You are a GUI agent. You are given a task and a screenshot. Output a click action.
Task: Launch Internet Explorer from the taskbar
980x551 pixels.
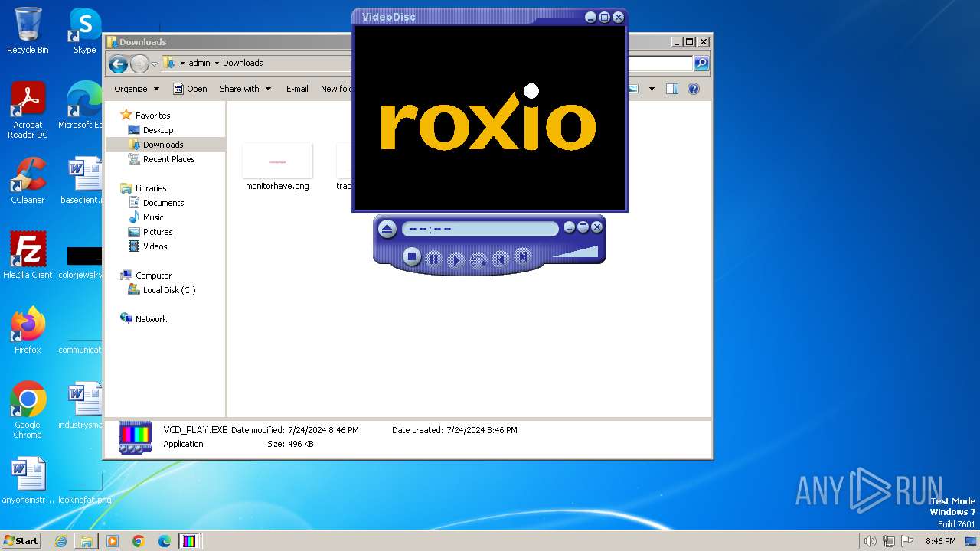click(x=60, y=541)
